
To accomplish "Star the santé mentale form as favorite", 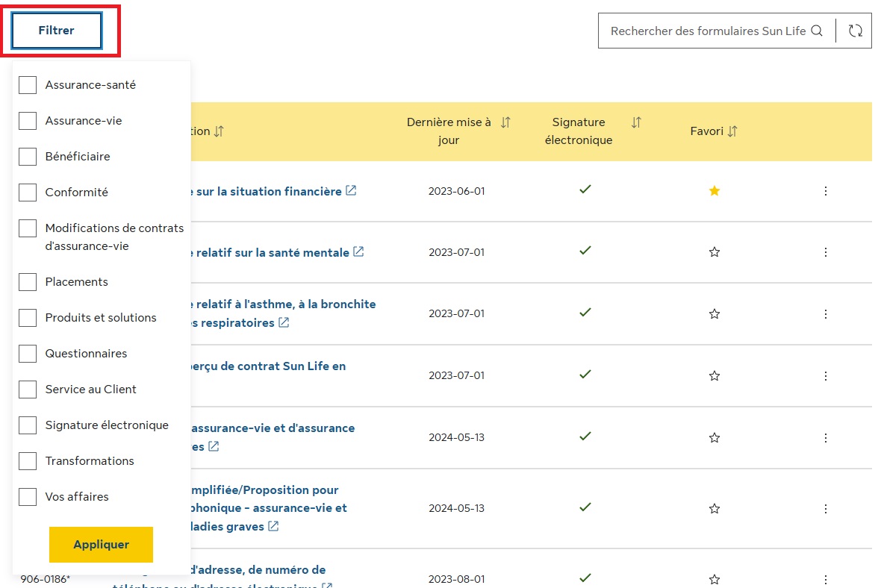I will point(715,251).
